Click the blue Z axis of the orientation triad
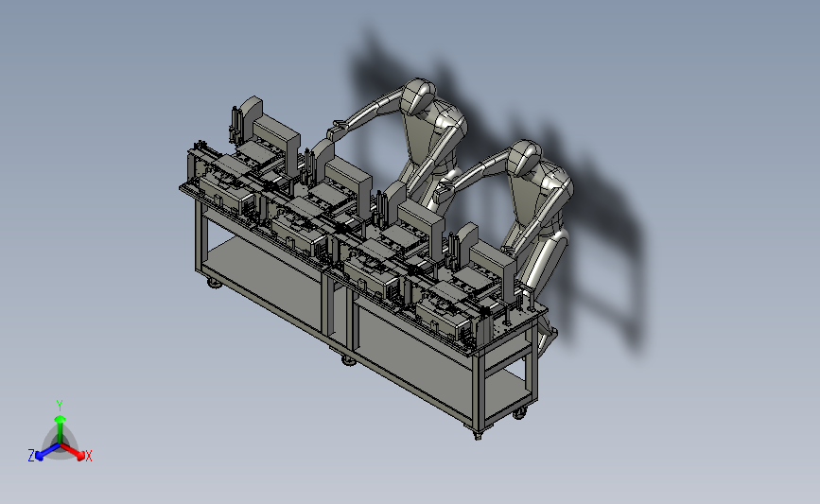 [x=47, y=452]
